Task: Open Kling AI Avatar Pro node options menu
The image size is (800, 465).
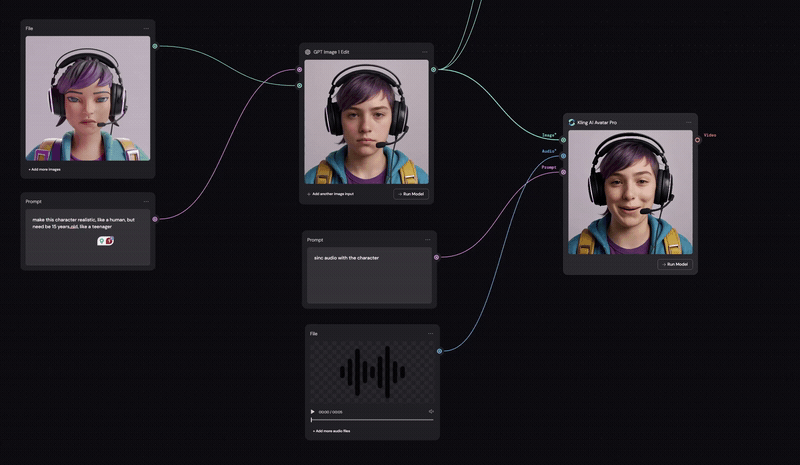Action: (689, 123)
